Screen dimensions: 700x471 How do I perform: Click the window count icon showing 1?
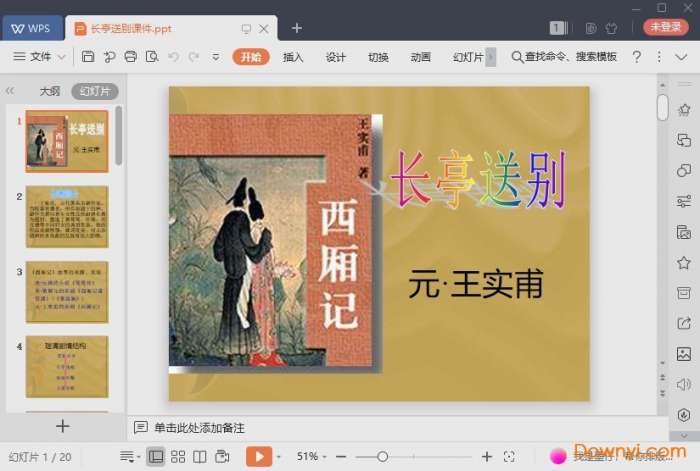558,28
